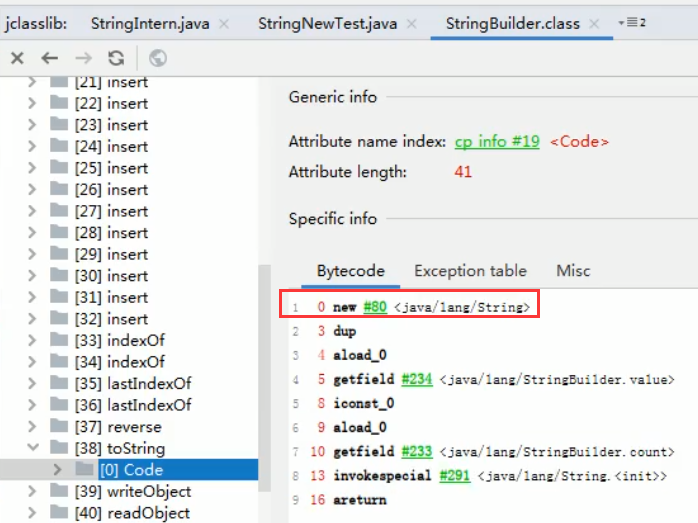698x523 pixels.
Task: Click the 'areturn' bytecode instruction
Action: (x=360, y=499)
